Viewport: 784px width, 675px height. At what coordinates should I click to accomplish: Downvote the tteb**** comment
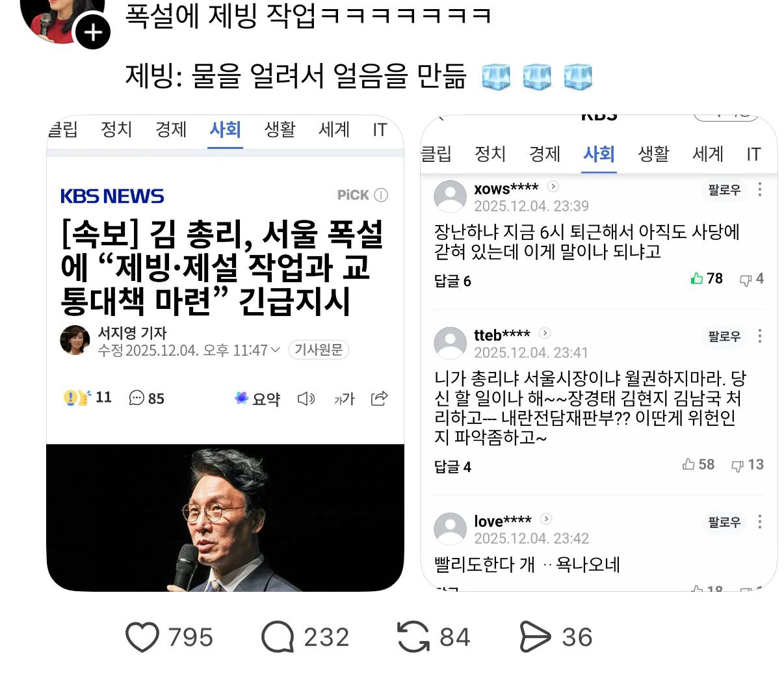coord(747,465)
